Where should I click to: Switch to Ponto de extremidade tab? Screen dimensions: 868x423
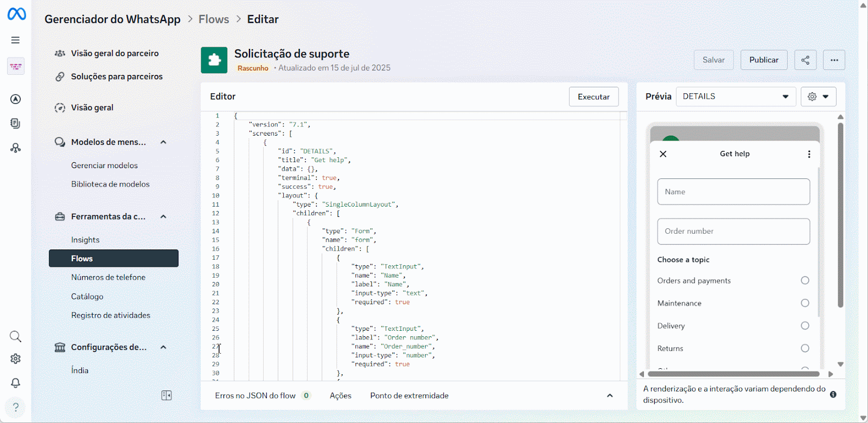point(410,395)
